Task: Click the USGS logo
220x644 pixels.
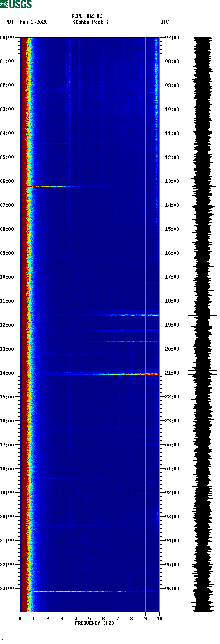Action: pos(16,4)
